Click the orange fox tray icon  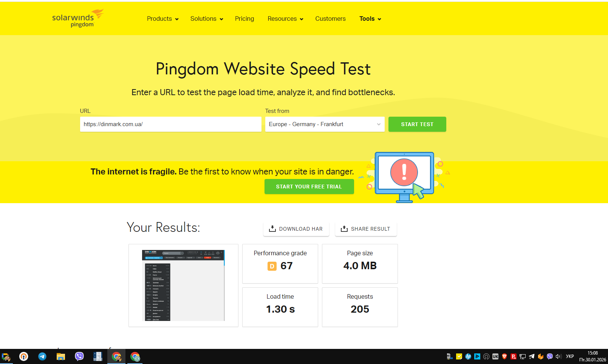pos(541,356)
